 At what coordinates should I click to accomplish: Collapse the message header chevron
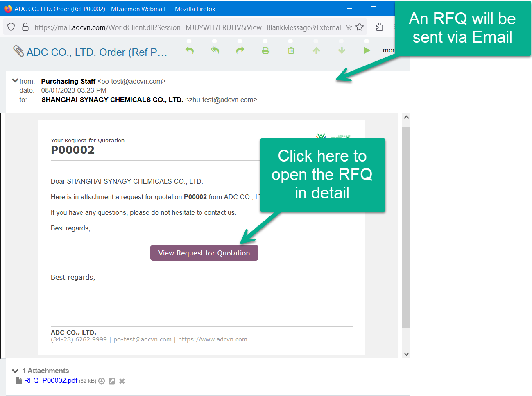tap(15, 81)
